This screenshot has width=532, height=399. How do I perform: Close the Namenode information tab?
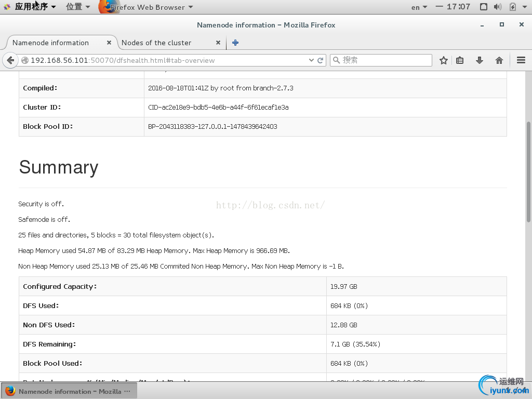point(109,43)
